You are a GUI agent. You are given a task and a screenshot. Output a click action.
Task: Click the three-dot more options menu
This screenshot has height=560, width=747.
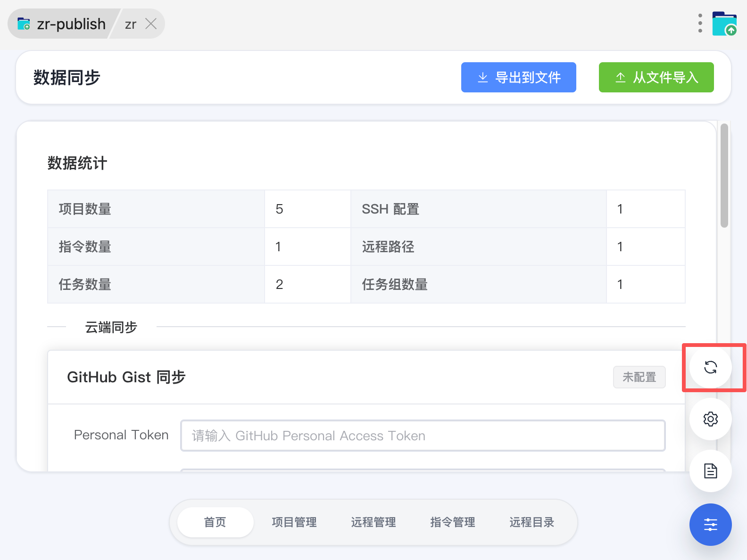700,24
